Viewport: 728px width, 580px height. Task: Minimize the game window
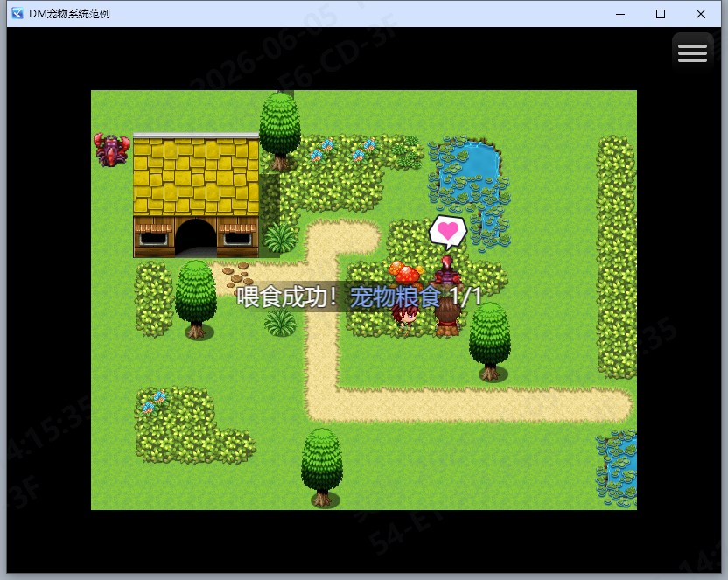point(620,14)
